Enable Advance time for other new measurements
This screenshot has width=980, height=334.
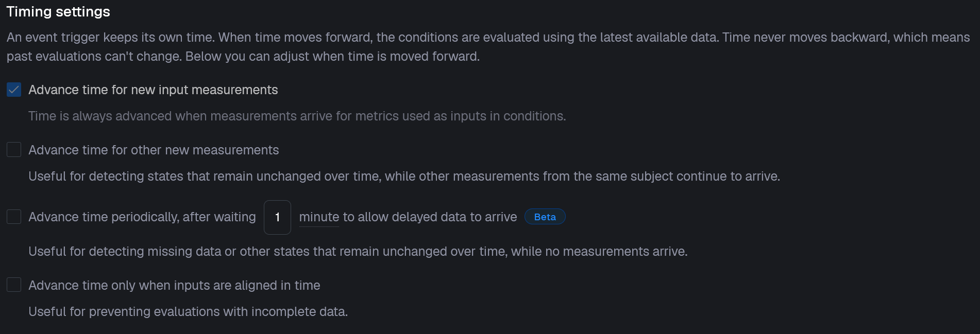pyautogui.click(x=13, y=150)
